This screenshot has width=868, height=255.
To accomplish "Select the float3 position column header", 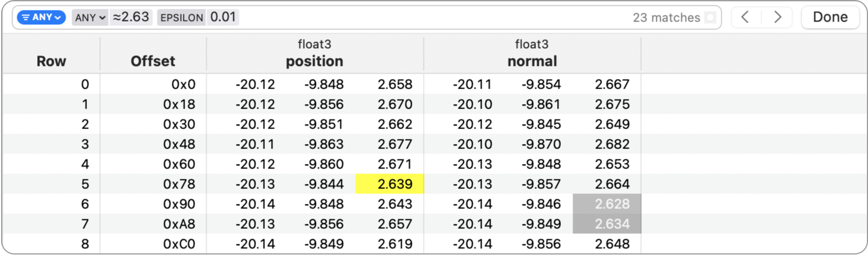I will coord(314,54).
